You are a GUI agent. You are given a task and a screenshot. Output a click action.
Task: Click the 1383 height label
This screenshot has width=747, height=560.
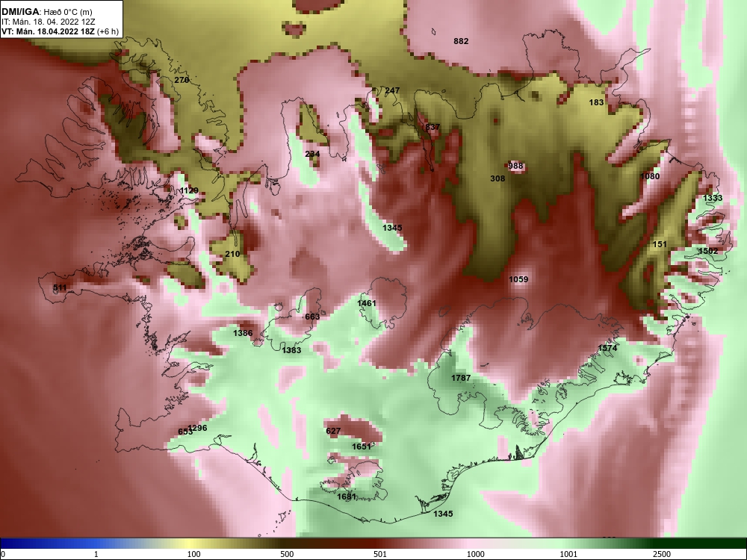[x=291, y=350]
